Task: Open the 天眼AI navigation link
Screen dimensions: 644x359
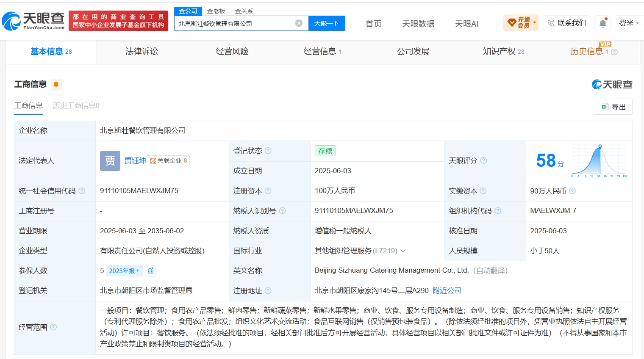Action: 466,24
